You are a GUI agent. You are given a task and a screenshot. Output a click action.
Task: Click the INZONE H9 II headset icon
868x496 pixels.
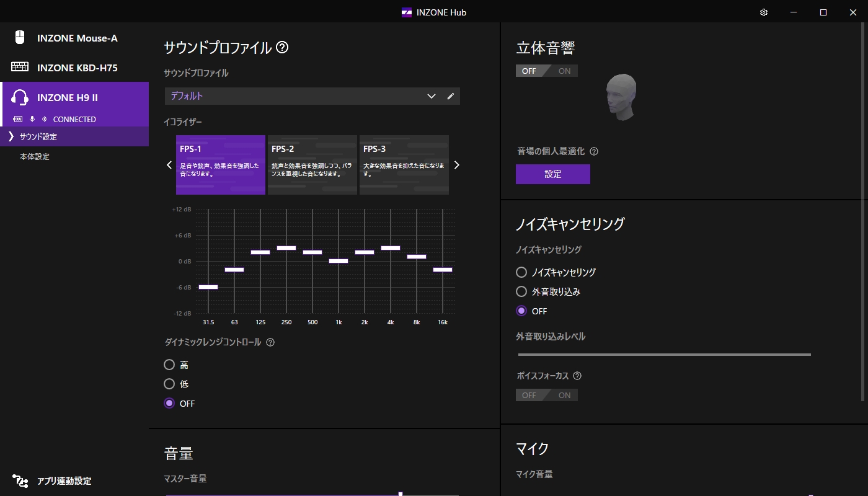point(20,97)
